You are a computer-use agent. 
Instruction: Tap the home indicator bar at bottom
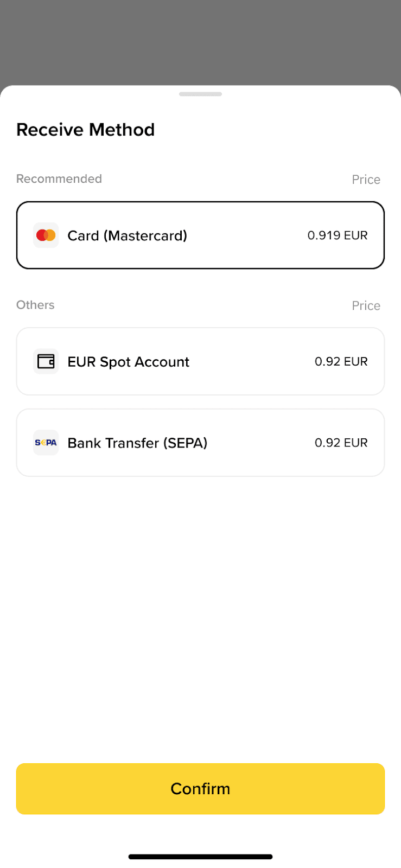click(x=200, y=857)
